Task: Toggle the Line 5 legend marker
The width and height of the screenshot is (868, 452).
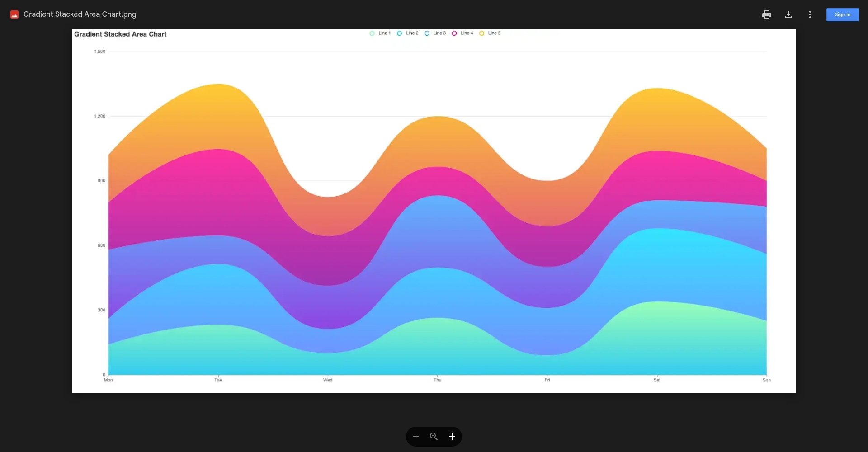Action: (x=482, y=33)
